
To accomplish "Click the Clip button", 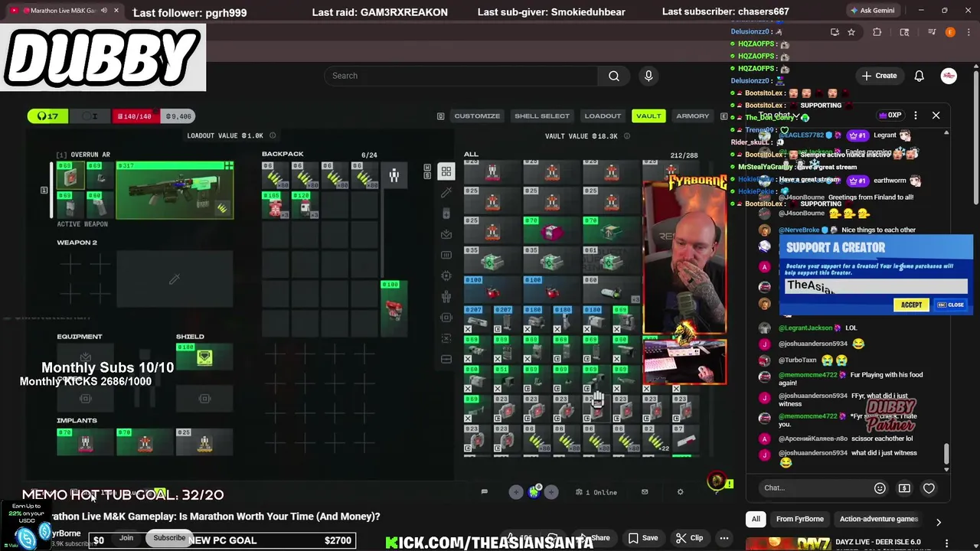I will point(690,538).
